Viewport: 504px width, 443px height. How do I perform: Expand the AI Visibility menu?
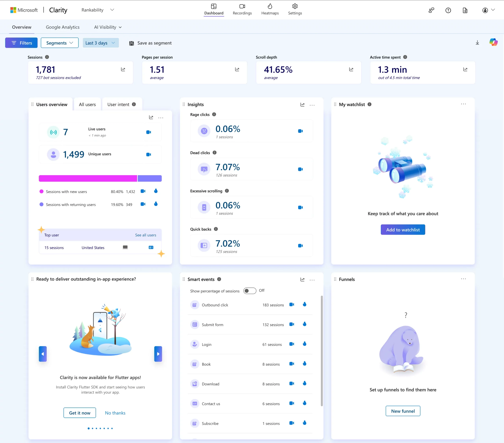pos(108,27)
